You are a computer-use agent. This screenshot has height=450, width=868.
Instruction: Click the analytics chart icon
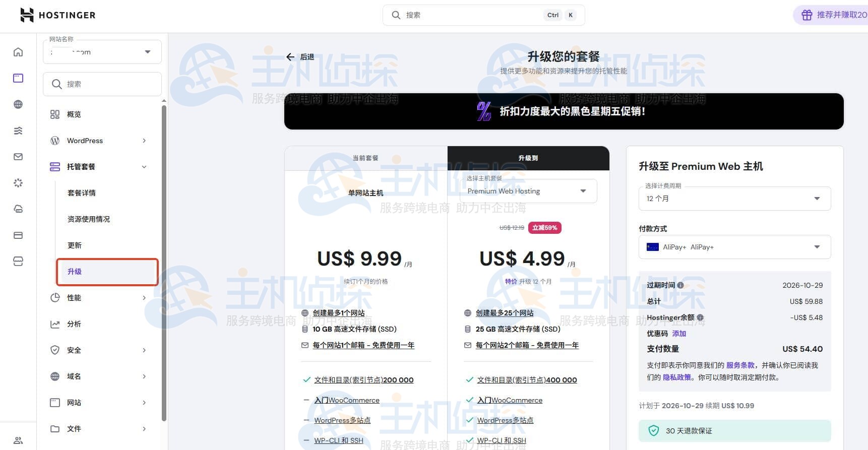tap(55, 324)
